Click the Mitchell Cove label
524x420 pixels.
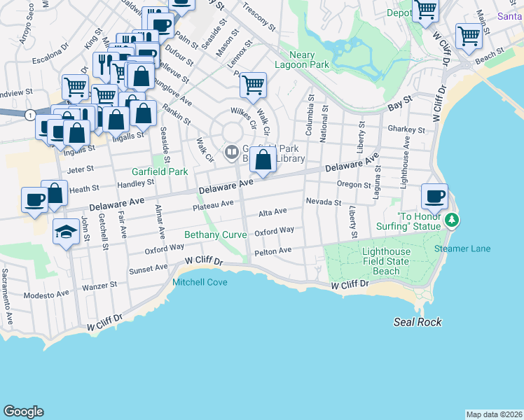pos(200,282)
